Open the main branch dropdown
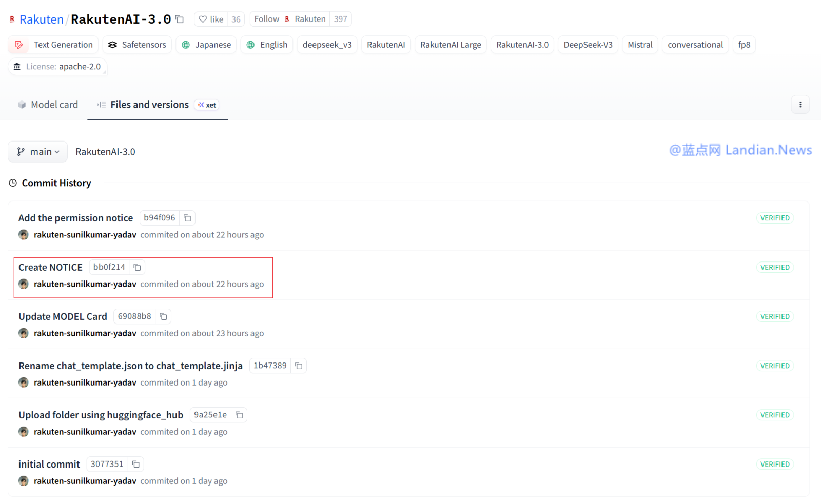 tap(38, 152)
